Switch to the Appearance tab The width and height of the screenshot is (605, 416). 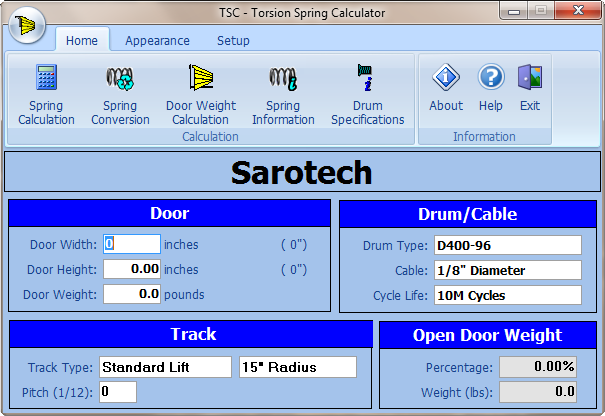click(x=157, y=41)
